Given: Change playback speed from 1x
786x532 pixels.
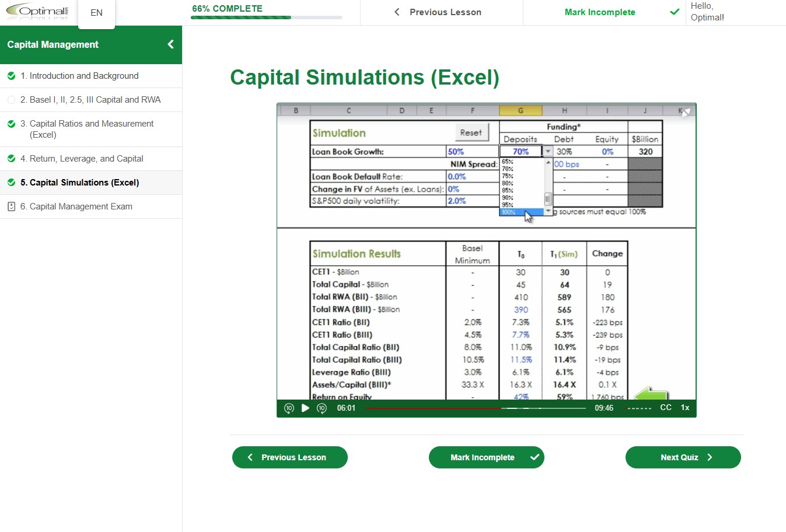Looking at the screenshot, I should pos(684,408).
